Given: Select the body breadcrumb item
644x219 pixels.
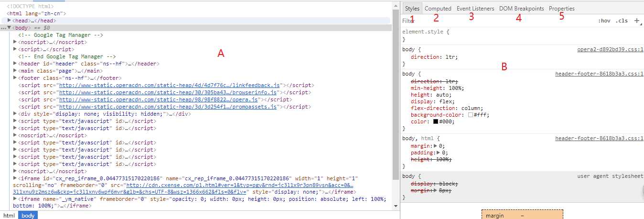Looking at the screenshot, I should [28, 216].
